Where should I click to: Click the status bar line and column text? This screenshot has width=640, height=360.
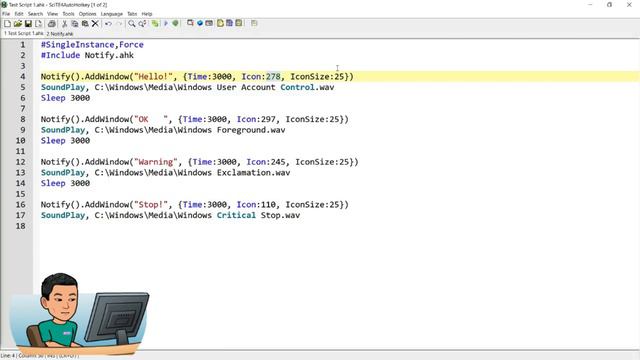click(40, 356)
